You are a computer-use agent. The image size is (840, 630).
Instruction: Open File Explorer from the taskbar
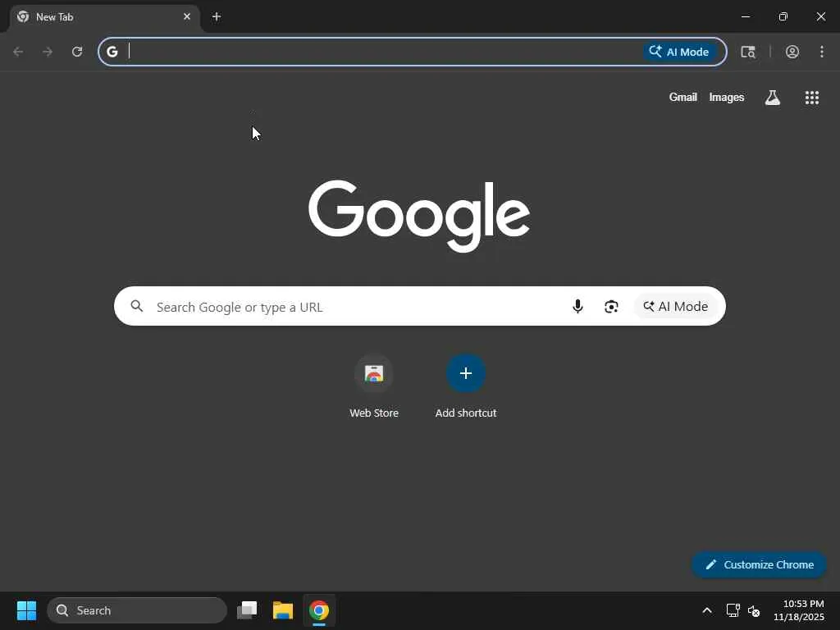point(283,610)
